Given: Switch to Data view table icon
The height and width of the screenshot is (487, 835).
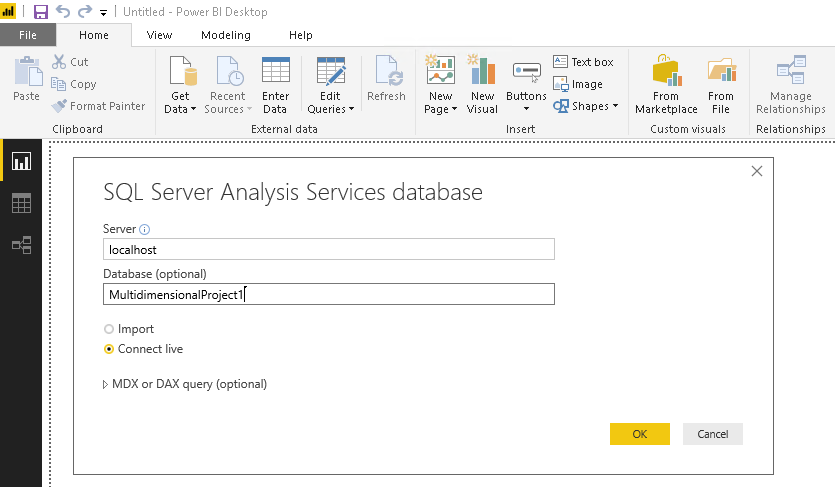Looking at the screenshot, I should coord(21,203).
